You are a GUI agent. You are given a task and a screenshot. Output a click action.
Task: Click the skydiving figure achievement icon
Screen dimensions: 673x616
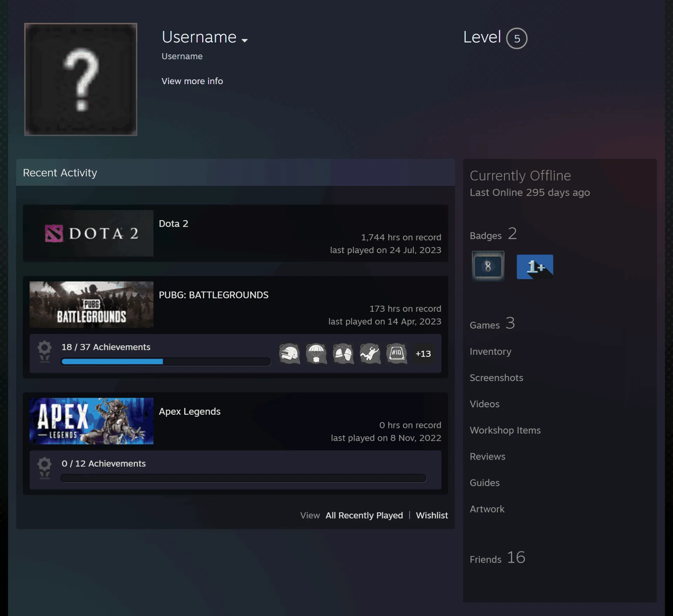(x=370, y=353)
